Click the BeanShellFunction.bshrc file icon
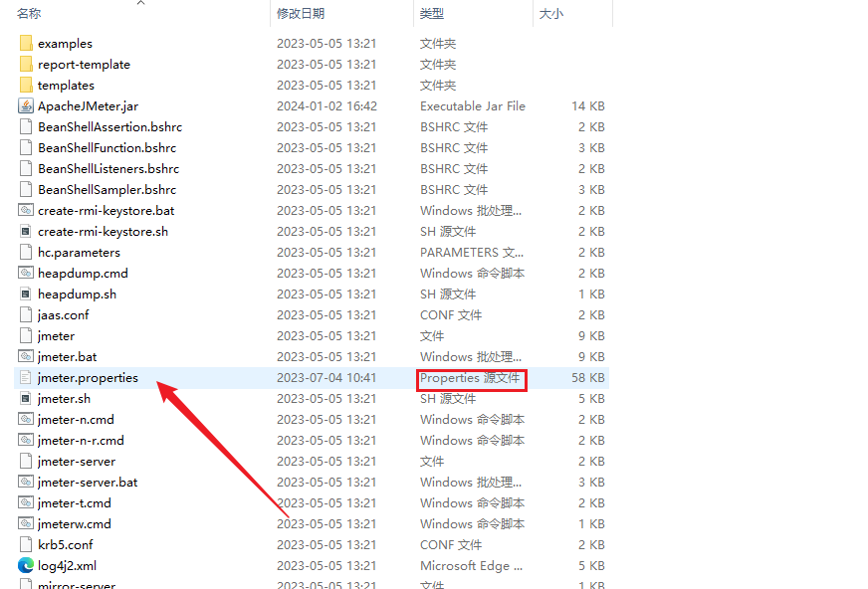Image resolution: width=868 pixels, height=589 pixels. click(x=26, y=147)
